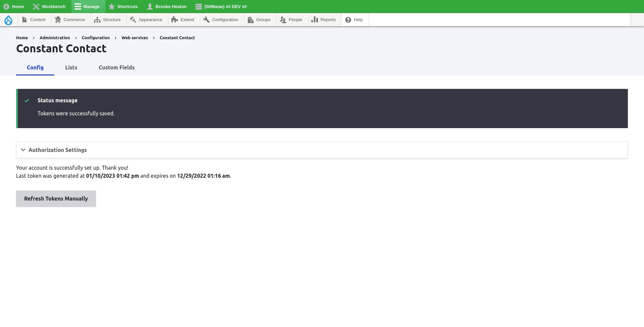Click the Extend puzzle piece icon

click(174, 20)
